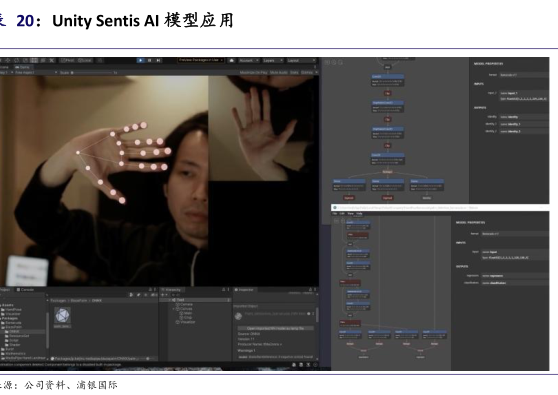Open Preview Packages in Use dropdown

click(201, 60)
